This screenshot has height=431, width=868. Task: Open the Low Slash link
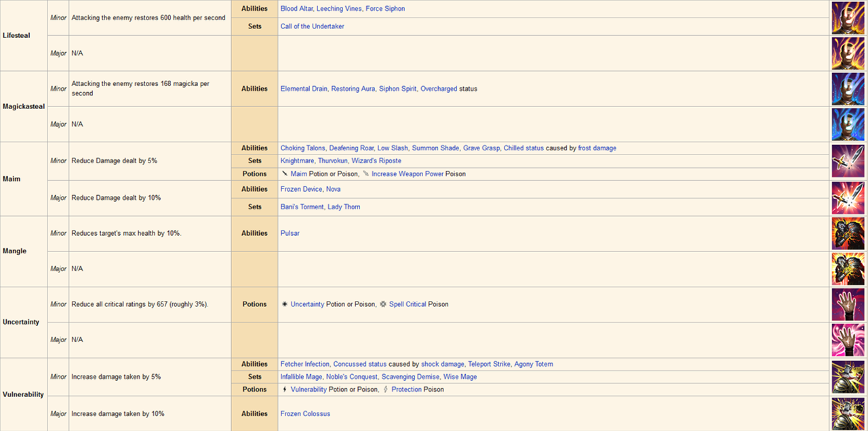(393, 148)
